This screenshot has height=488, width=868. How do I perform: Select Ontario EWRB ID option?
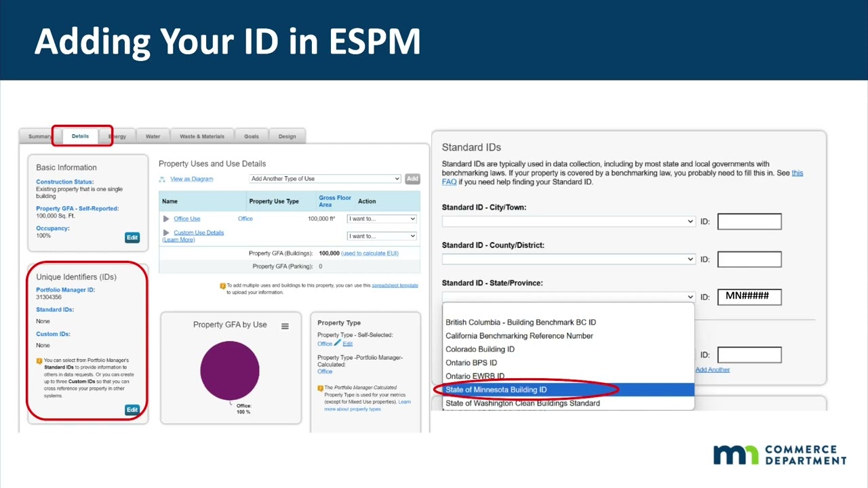pos(475,376)
